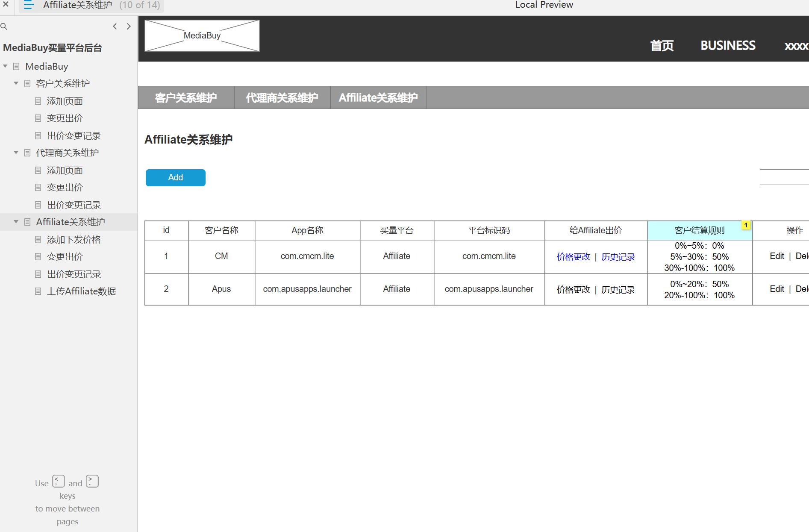
Task: Click Edit in the Apus row
Action: [777, 289]
